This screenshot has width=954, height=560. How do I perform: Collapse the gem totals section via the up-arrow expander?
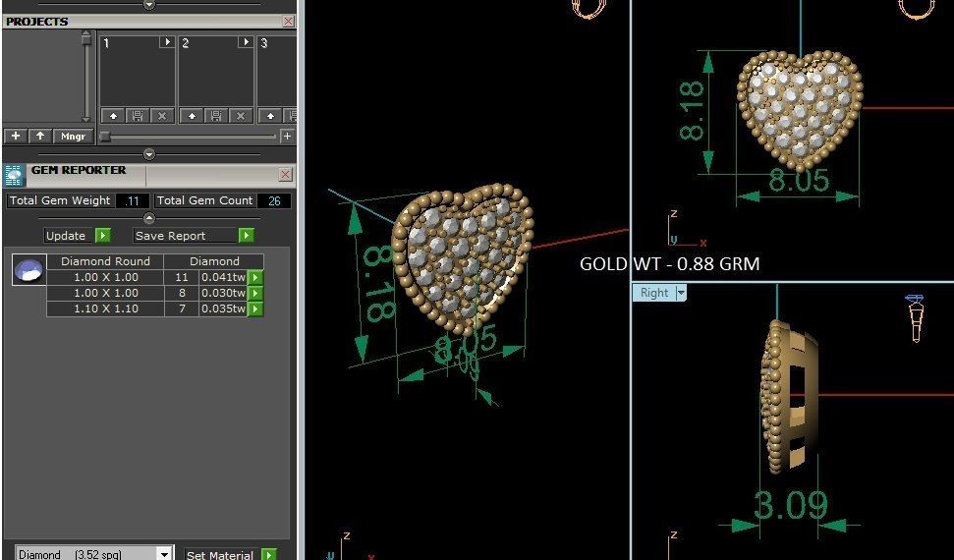click(149, 217)
